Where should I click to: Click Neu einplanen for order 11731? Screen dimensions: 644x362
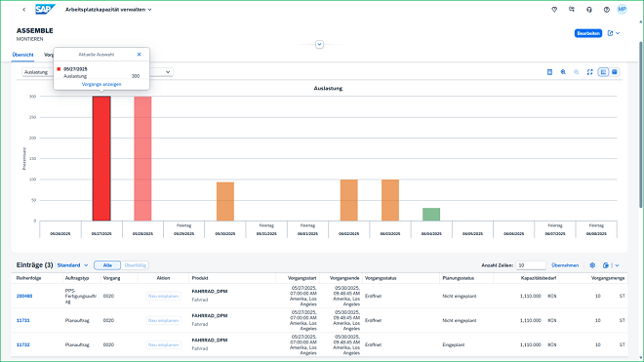tap(163, 320)
